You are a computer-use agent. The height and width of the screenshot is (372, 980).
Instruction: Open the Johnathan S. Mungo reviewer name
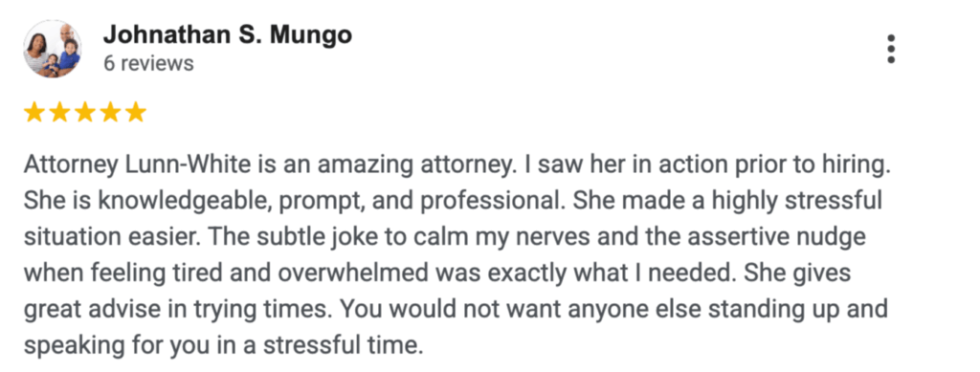pyautogui.click(x=228, y=35)
